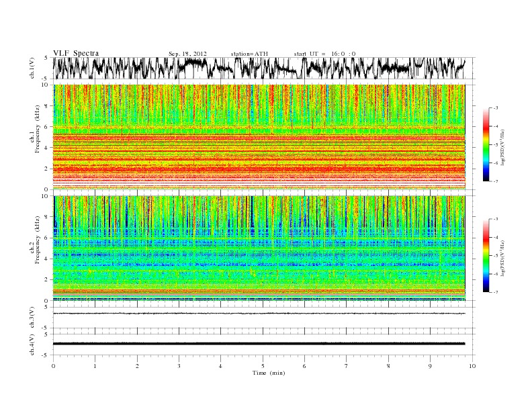Click time axis tick label "3"
Image resolution: width=532 pixels, height=411 pixels.
pos(179,366)
